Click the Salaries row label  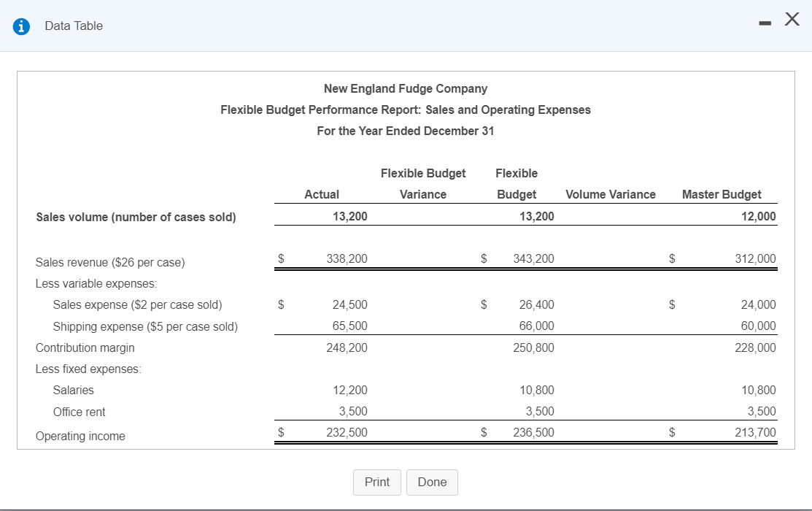[74, 391]
